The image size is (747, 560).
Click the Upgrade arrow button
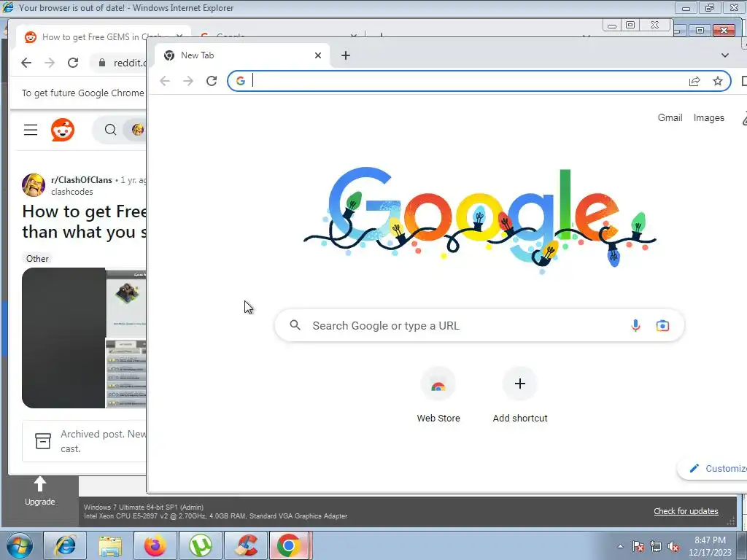click(x=40, y=492)
